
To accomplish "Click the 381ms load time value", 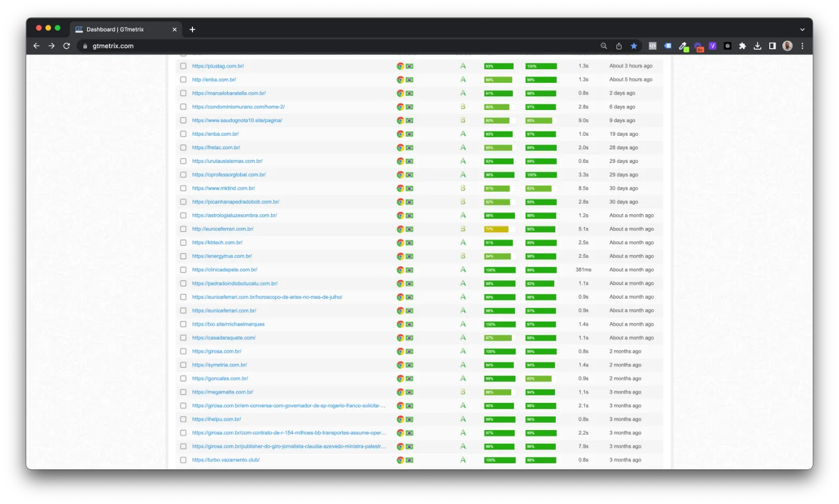I will point(584,270).
